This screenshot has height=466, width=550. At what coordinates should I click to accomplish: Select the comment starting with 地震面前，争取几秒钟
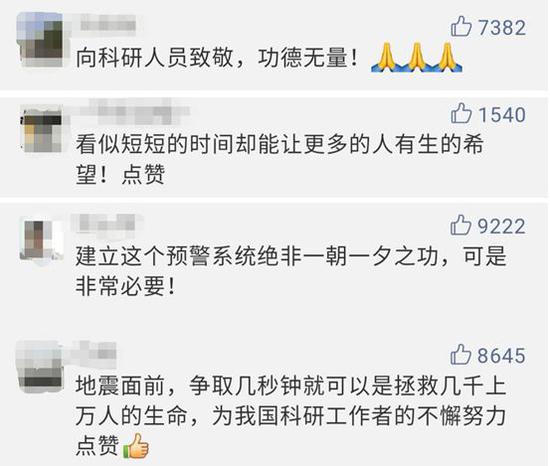[x=291, y=416]
